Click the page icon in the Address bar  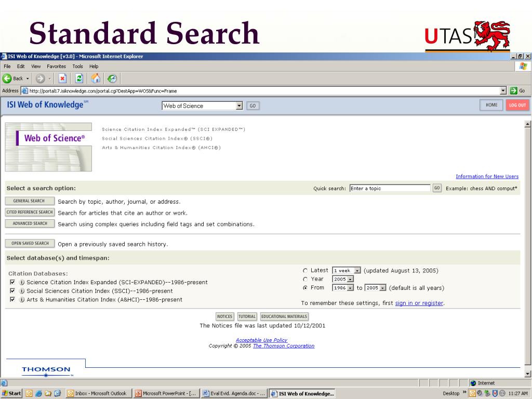tap(24, 91)
